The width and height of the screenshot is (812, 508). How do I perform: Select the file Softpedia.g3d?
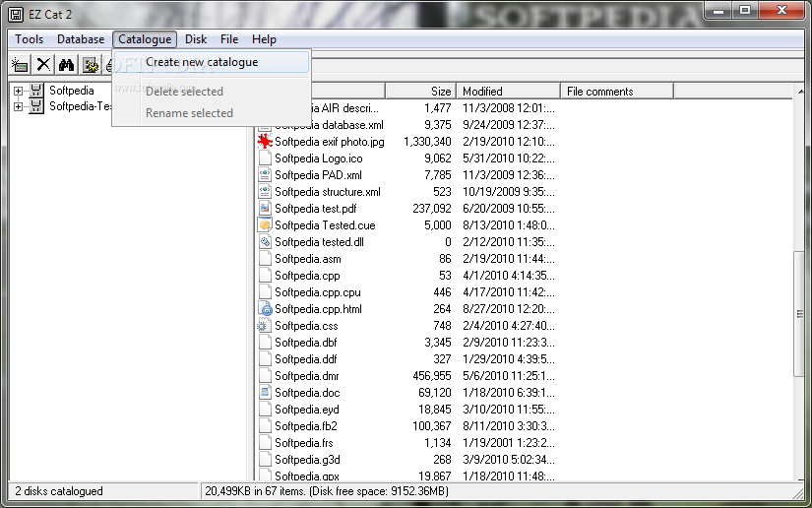(x=307, y=460)
